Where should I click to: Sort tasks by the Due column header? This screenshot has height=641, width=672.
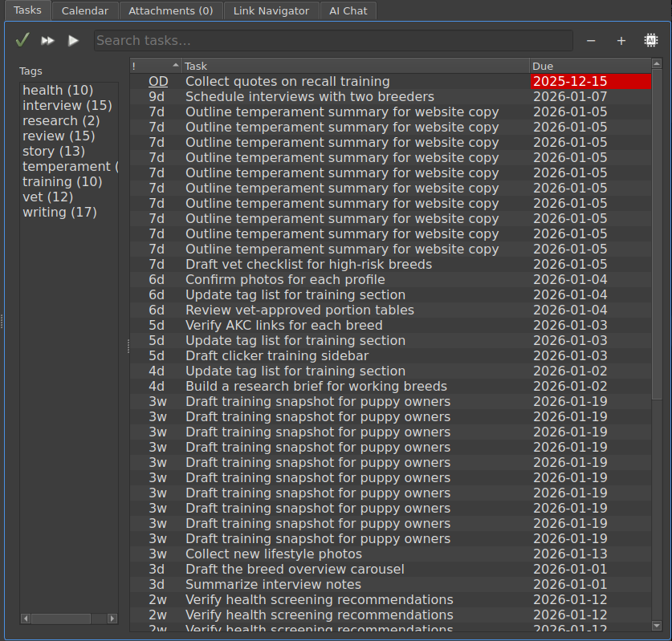589,66
